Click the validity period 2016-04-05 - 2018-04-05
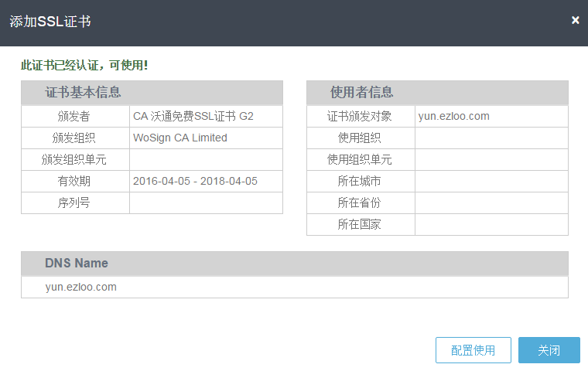 click(195, 181)
